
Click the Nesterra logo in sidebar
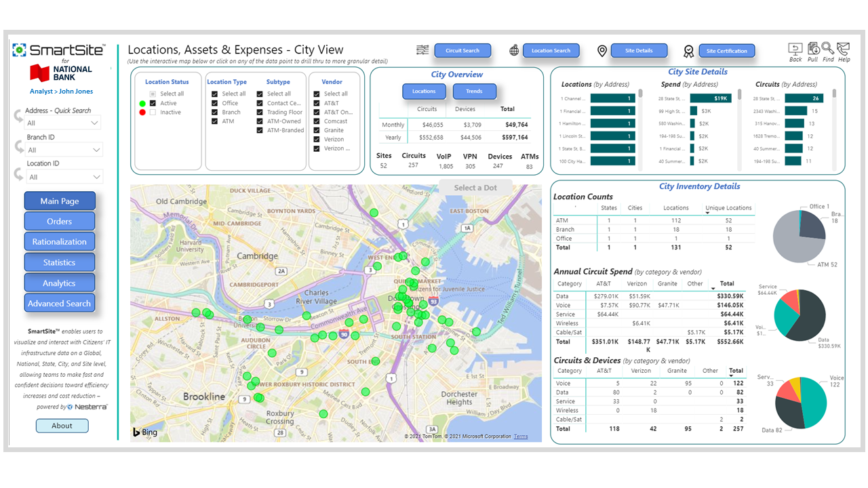pos(87,407)
